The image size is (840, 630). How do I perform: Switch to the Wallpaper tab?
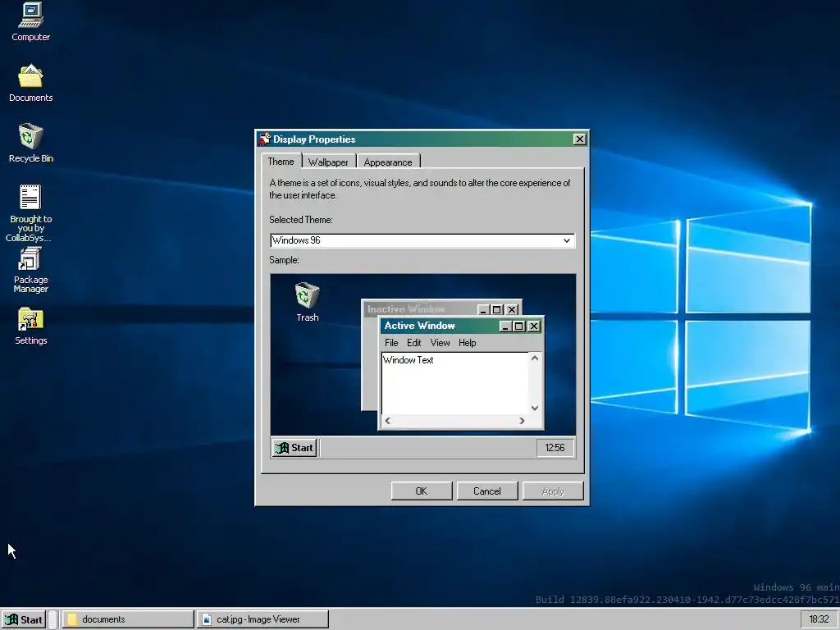pyautogui.click(x=328, y=162)
